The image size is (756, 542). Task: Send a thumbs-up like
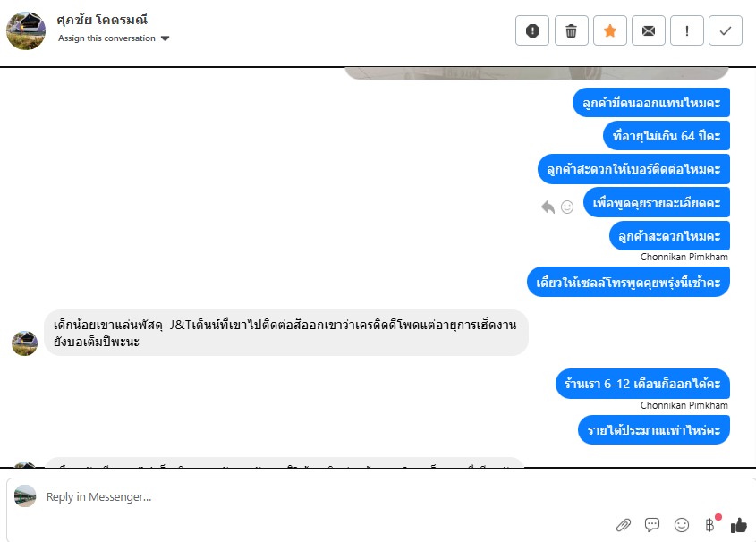coord(738,525)
